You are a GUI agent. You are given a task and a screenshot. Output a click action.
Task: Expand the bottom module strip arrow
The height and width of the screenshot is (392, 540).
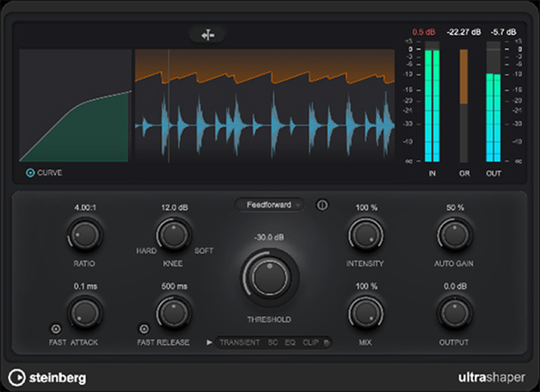tap(209, 342)
